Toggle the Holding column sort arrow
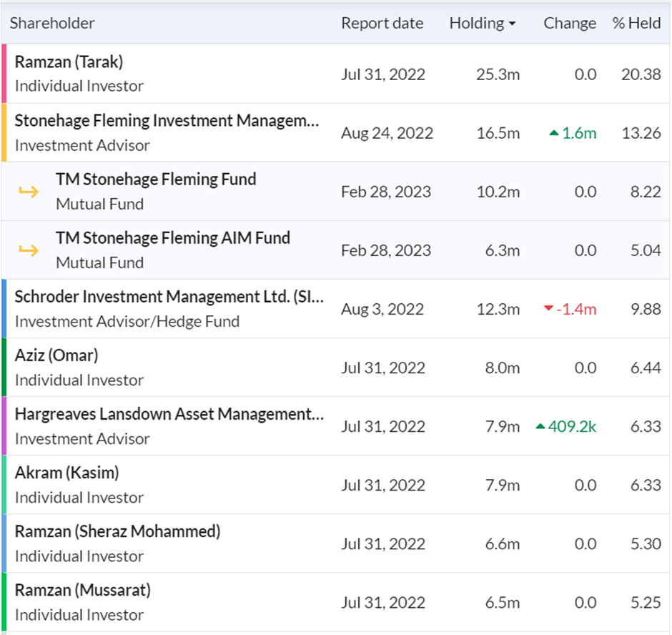 [512, 24]
